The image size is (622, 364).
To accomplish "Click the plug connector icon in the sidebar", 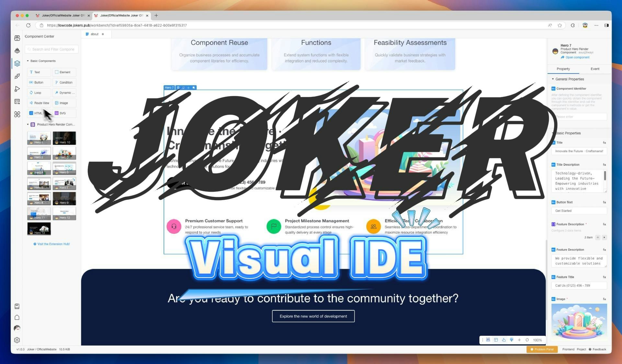I will (17, 75).
